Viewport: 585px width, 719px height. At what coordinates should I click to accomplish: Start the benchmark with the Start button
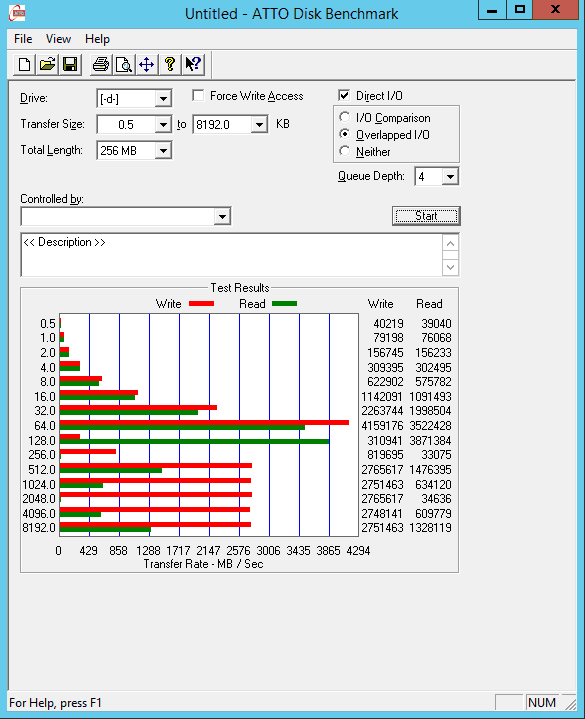(x=426, y=216)
